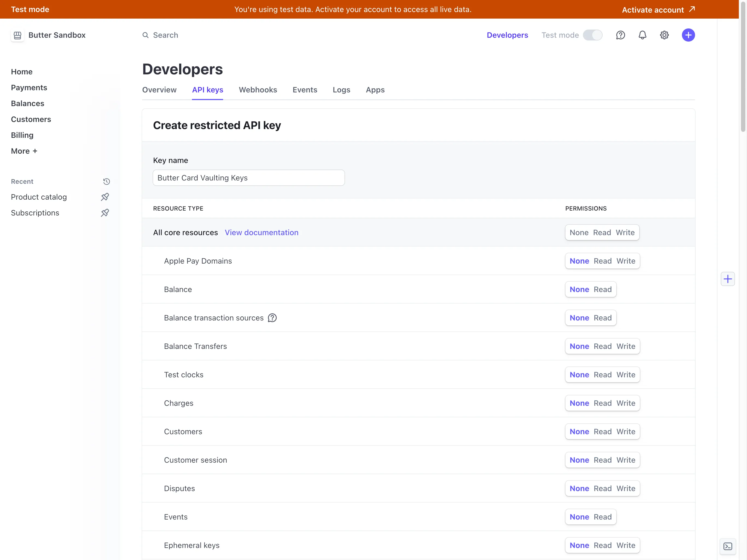Go to Home in sidebar
The width and height of the screenshot is (747, 560).
22,72
